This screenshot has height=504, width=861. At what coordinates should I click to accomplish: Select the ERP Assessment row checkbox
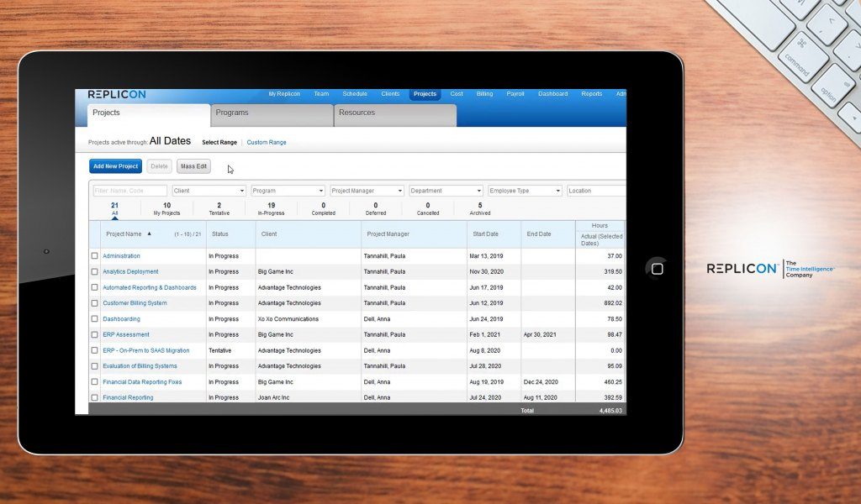(95, 334)
